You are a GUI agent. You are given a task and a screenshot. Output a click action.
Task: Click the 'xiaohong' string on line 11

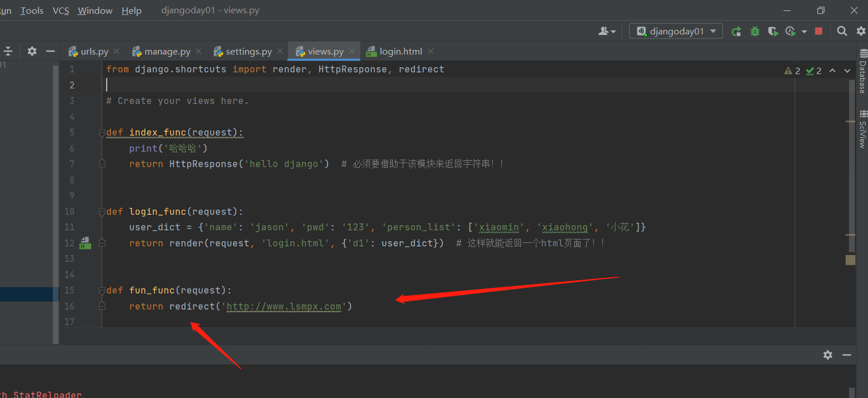[x=565, y=227]
